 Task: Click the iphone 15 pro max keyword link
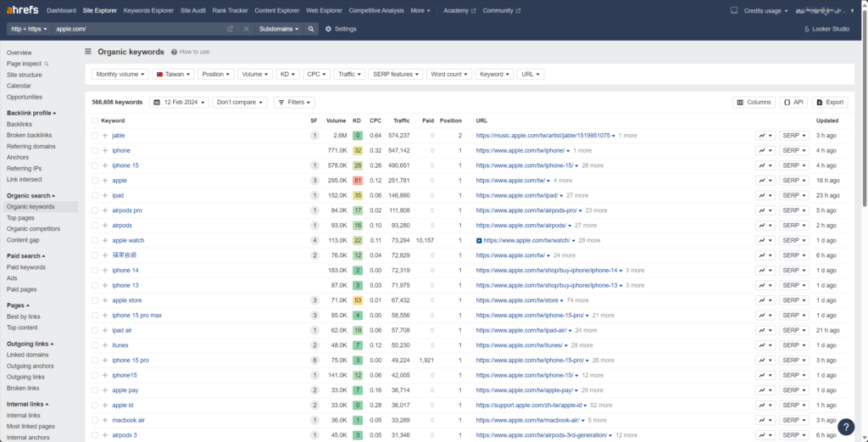click(x=136, y=315)
